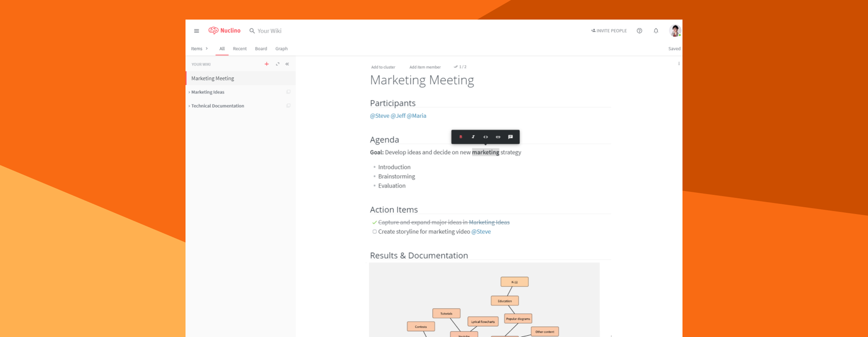
Task: Click Invite People button
Action: [609, 31]
